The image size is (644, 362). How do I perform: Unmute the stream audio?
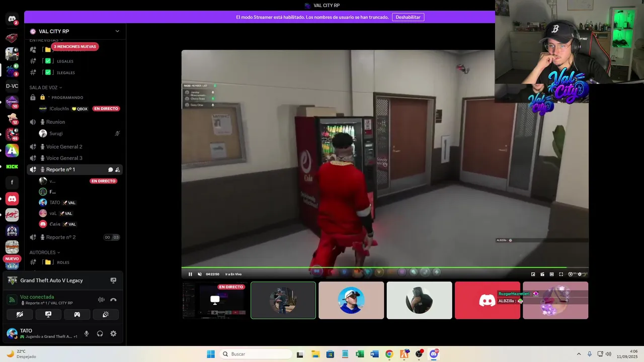[200, 274]
